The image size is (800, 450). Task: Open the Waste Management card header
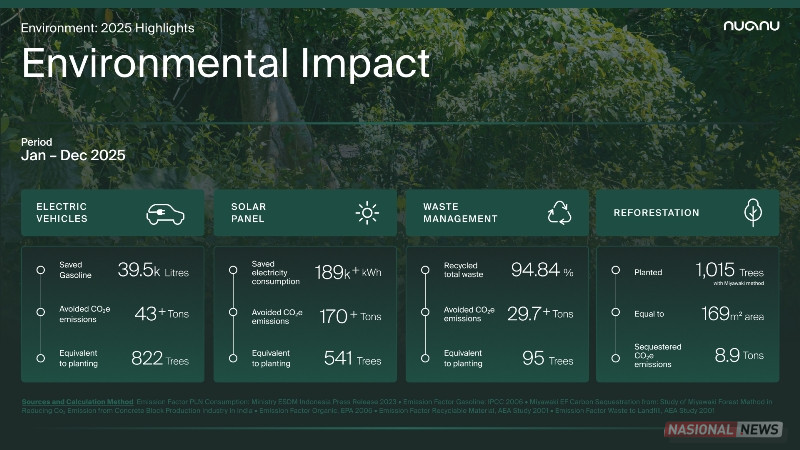(497, 213)
